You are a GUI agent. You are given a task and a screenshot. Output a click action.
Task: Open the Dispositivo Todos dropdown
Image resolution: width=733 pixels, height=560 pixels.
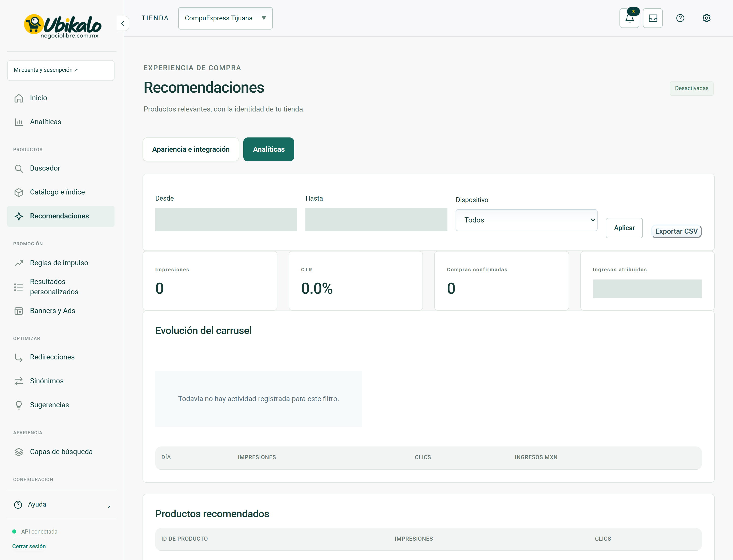pos(526,220)
